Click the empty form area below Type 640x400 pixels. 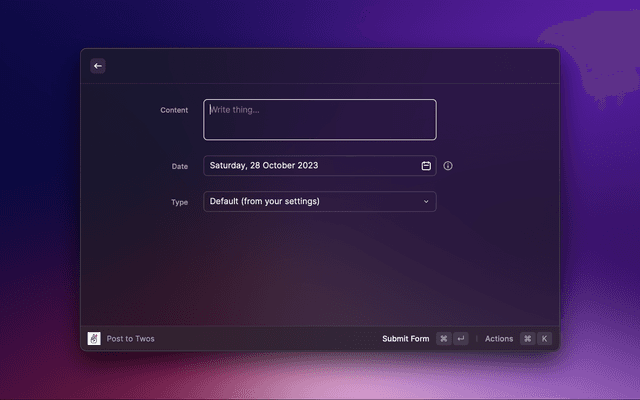[320, 270]
